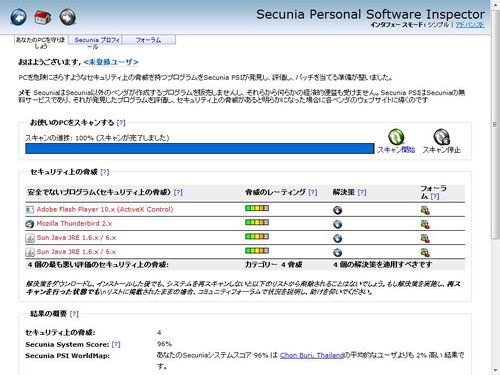Open Mozilla Thunderbird 2.x link
This screenshot has width=500, height=375.
click(x=74, y=223)
